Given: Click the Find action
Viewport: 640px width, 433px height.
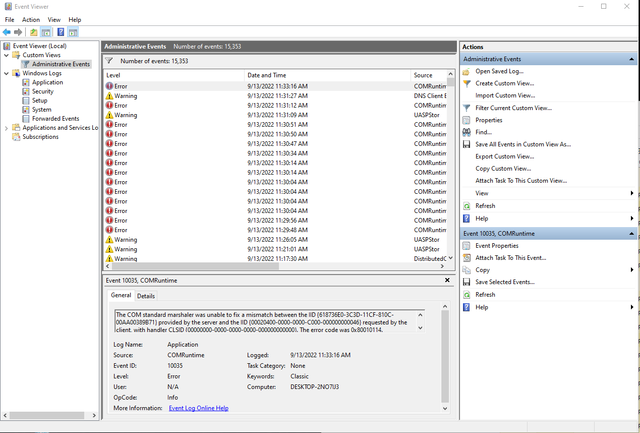Looking at the screenshot, I should (x=483, y=132).
